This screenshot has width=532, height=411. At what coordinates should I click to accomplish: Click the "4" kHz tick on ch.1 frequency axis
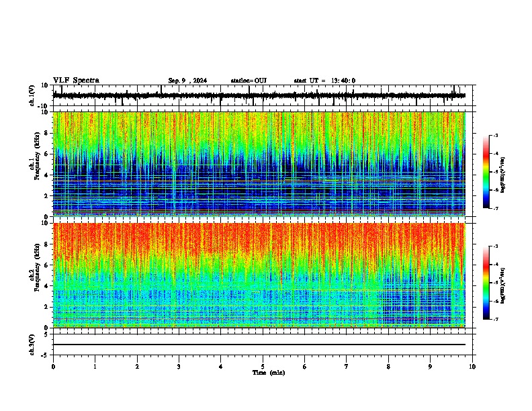(46, 175)
